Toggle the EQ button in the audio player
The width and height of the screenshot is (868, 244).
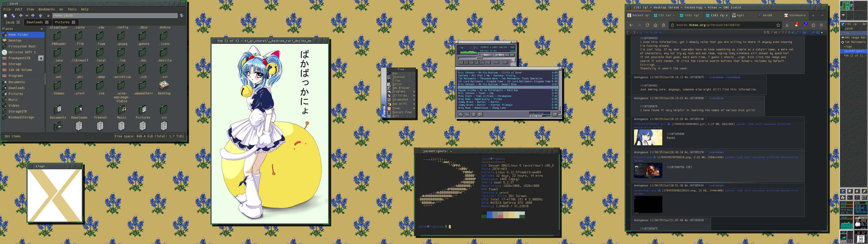pyautogui.click(x=507, y=55)
